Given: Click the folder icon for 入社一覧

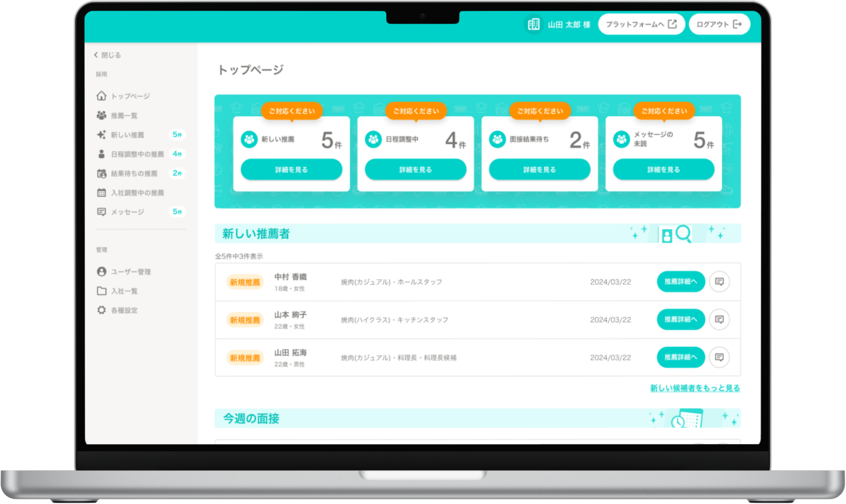Looking at the screenshot, I should coord(101,291).
